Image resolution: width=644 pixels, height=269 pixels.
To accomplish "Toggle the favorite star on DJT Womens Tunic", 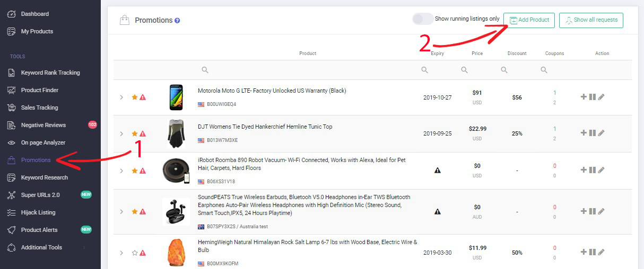I will tap(135, 133).
